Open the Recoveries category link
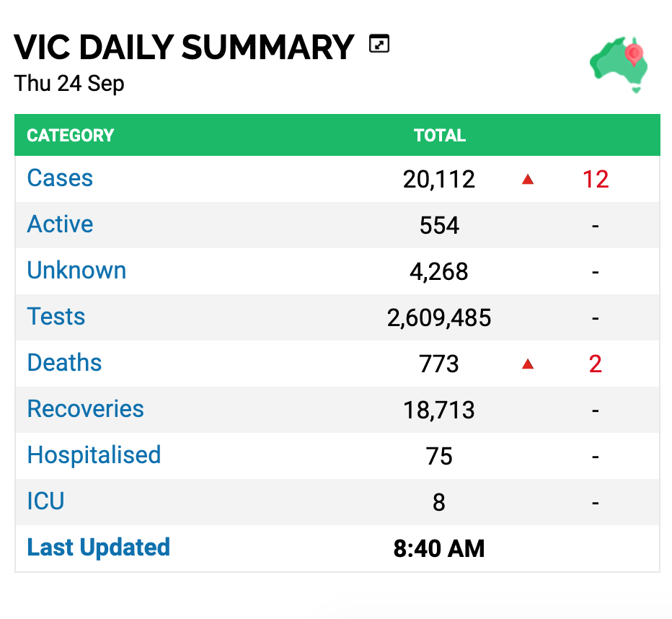This screenshot has height=619, width=672. [x=85, y=409]
